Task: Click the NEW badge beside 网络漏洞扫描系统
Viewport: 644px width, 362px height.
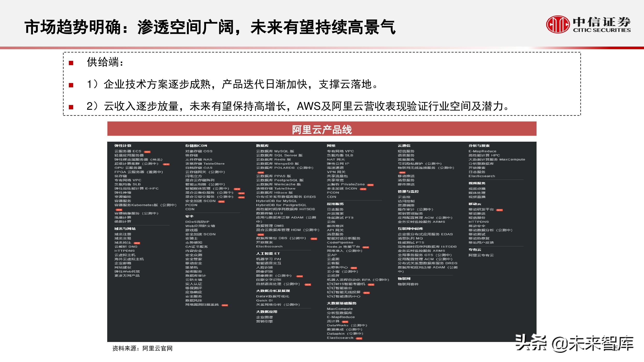Action: (225, 305)
